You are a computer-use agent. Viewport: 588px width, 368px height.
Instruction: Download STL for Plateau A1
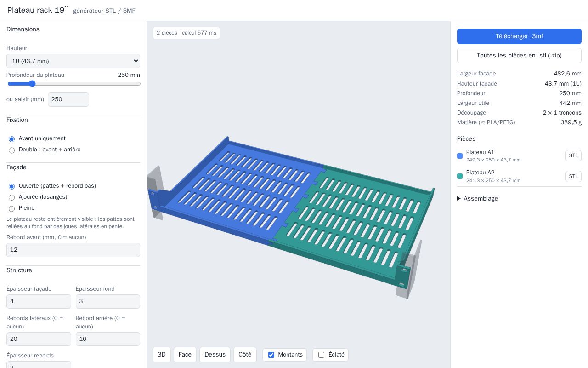click(x=573, y=156)
